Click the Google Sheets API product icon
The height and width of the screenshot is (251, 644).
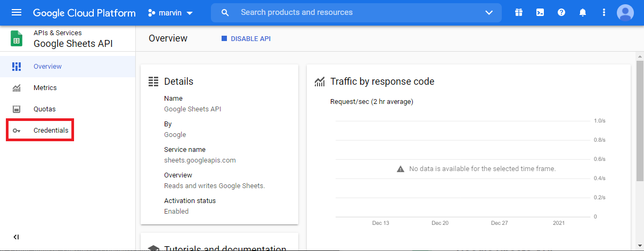click(x=17, y=38)
